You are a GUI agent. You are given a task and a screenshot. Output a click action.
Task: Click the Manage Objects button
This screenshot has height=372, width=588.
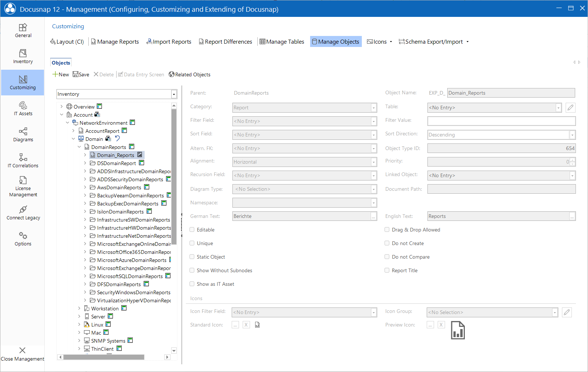(336, 42)
